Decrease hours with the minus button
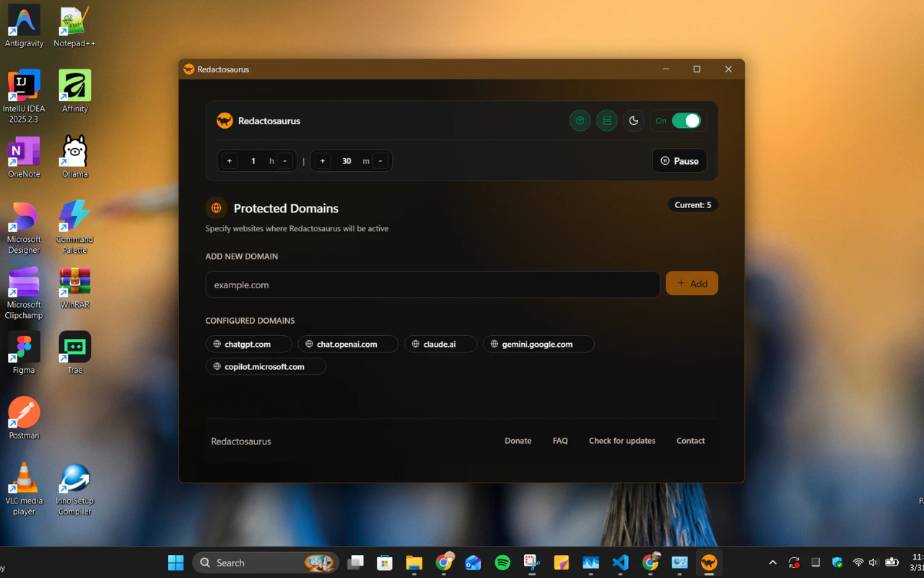 [285, 161]
